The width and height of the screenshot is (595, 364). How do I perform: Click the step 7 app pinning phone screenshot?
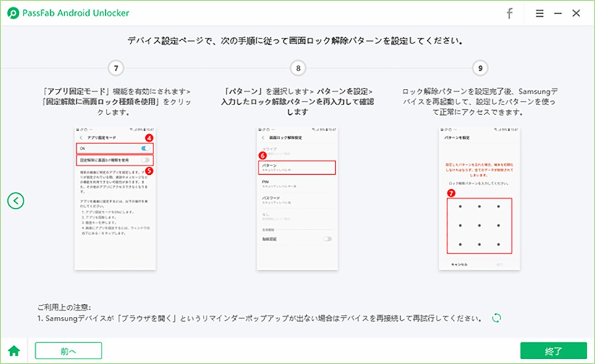(x=115, y=199)
